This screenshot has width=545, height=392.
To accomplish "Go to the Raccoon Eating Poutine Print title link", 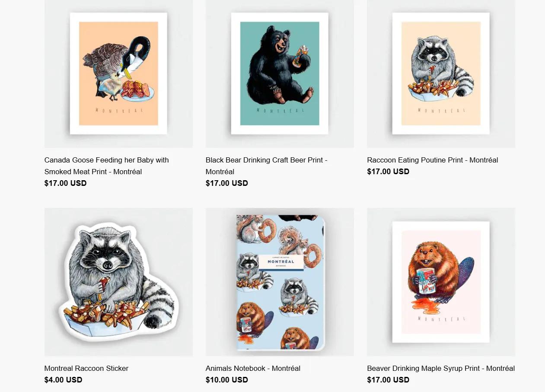I will tap(432, 160).
